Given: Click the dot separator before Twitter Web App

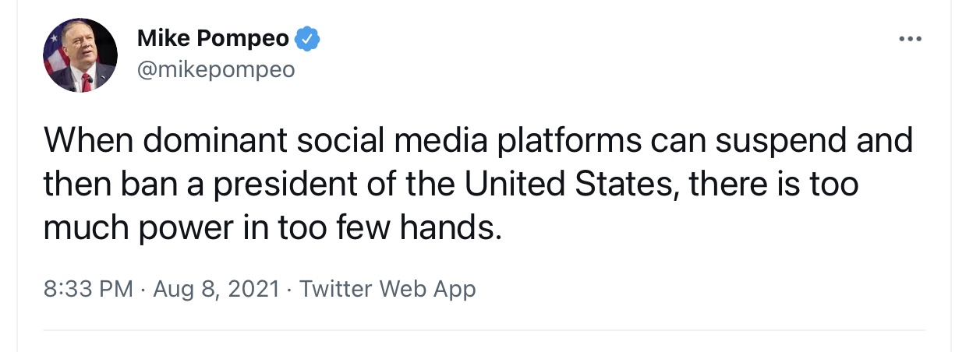Looking at the screenshot, I should 289,290.
